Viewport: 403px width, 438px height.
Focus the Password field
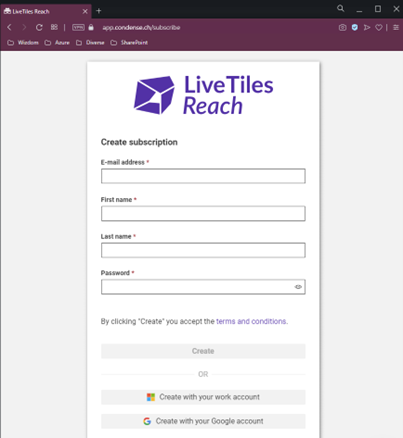(203, 287)
